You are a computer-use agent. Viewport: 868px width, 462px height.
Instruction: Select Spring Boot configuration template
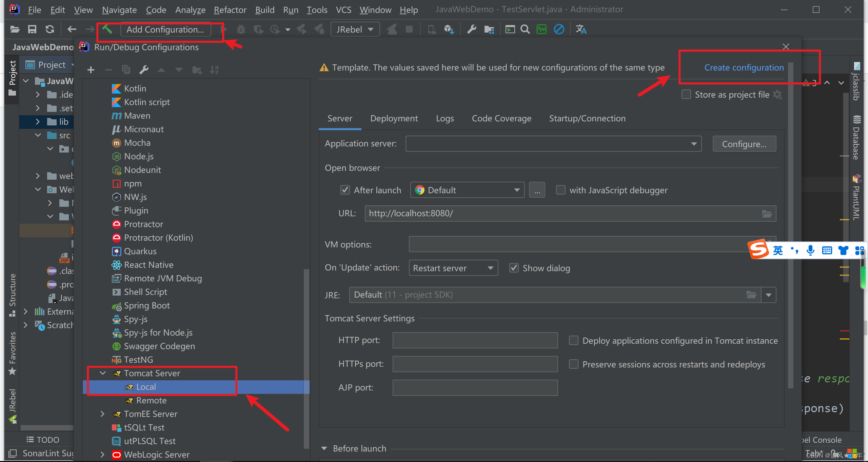[x=146, y=305]
